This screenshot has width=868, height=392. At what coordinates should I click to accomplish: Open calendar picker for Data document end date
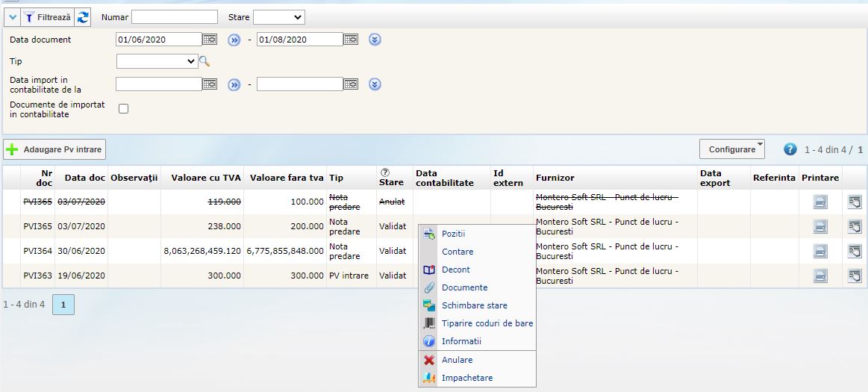(351, 40)
